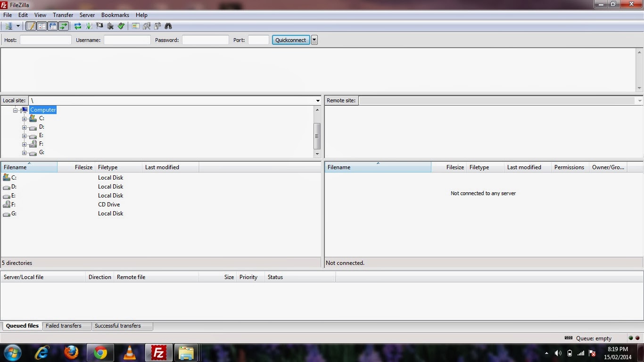Toggle the local directory tree display
The width and height of the screenshot is (644, 362).
[42, 26]
